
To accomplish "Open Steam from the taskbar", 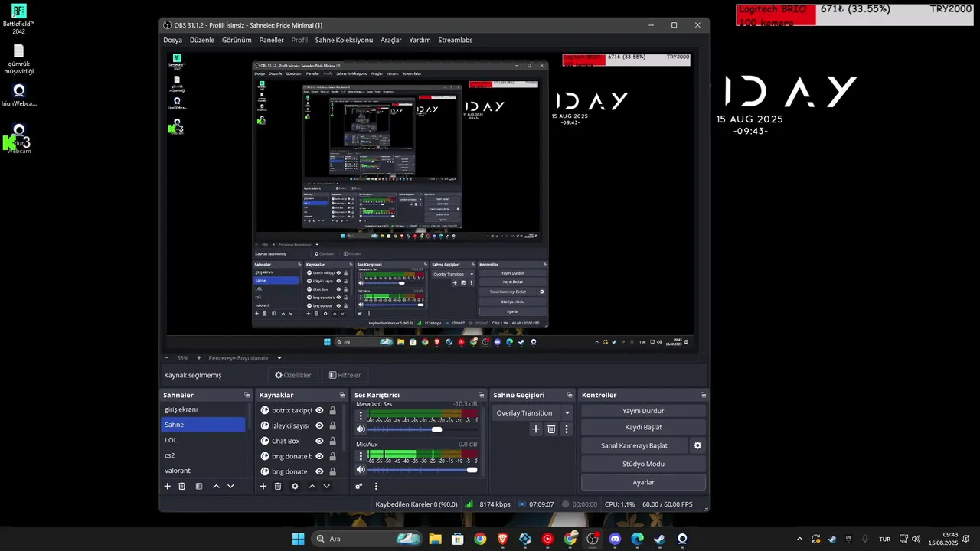I will [x=659, y=539].
